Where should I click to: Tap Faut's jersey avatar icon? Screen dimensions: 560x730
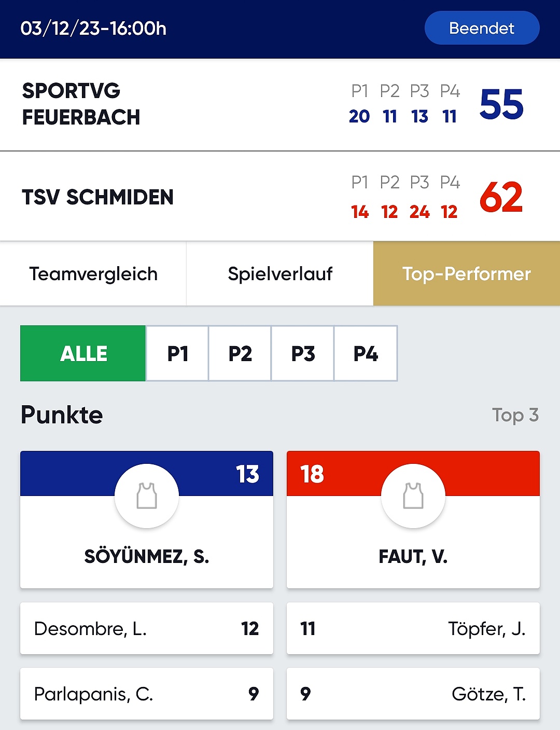point(413,496)
